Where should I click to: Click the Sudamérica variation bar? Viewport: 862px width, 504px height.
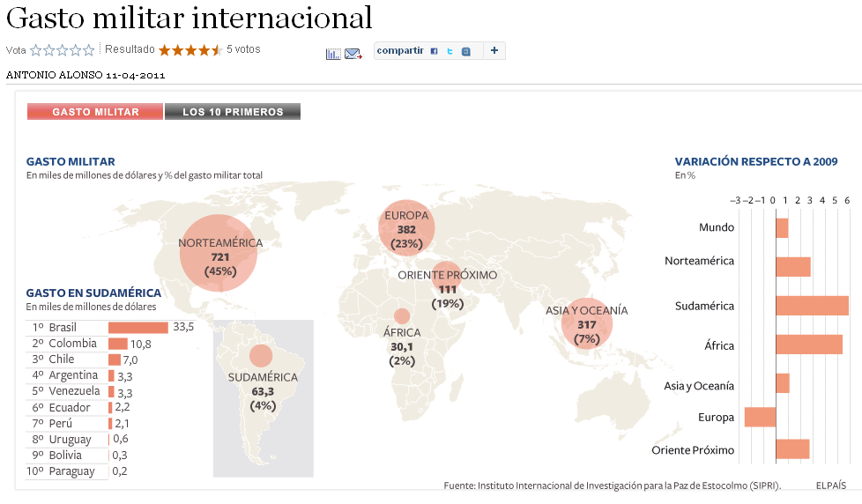pyautogui.click(x=812, y=306)
